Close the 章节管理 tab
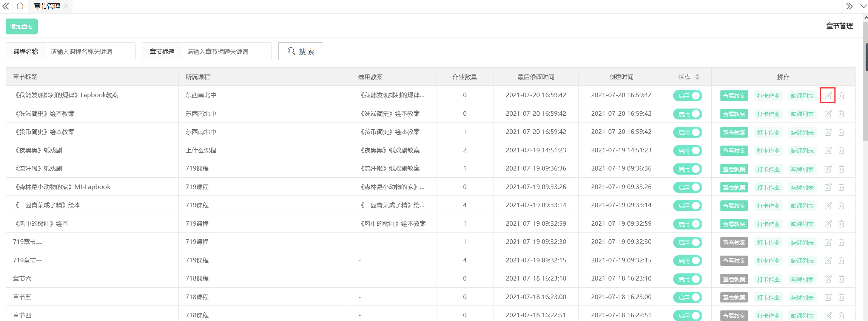The height and width of the screenshot is (321, 868). pyautogui.click(x=66, y=6)
